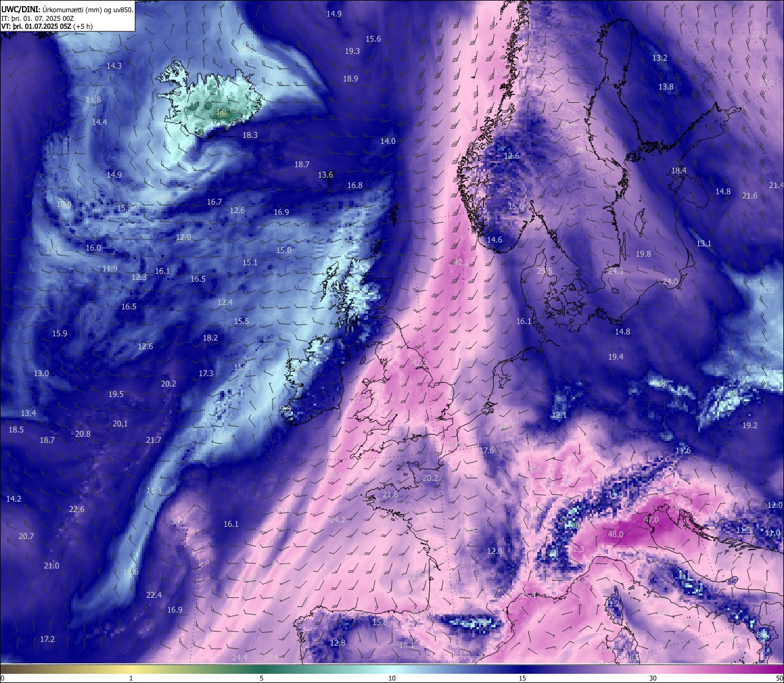Viewport: 784px width, 683px height.
Task: Click the 13.0 value label
Action: coord(41,373)
